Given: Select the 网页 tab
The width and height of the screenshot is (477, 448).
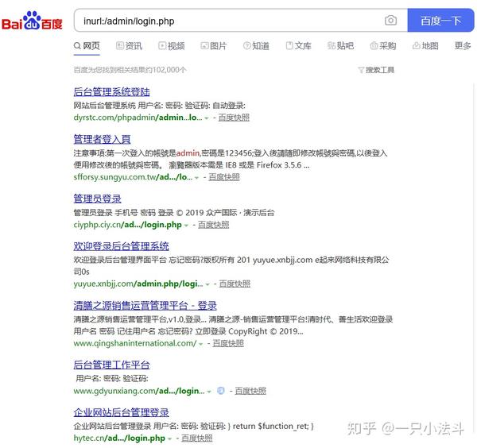Looking at the screenshot, I should [x=87, y=45].
